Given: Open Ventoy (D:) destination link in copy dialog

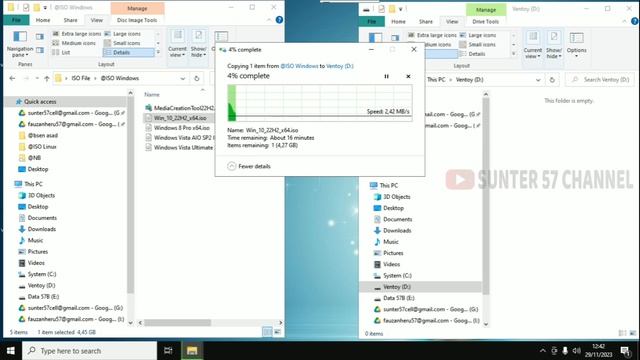Looking at the screenshot, I should coord(340,66).
